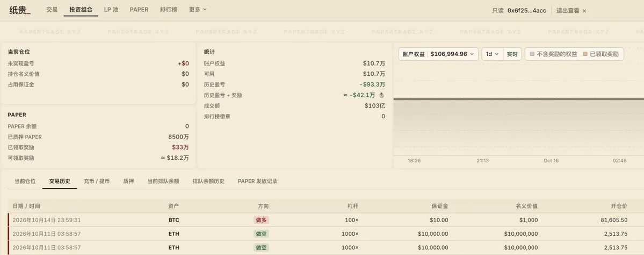Screen dimensions: 644x255
Task: Click the 方向 column header
Action: tap(263, 206)
